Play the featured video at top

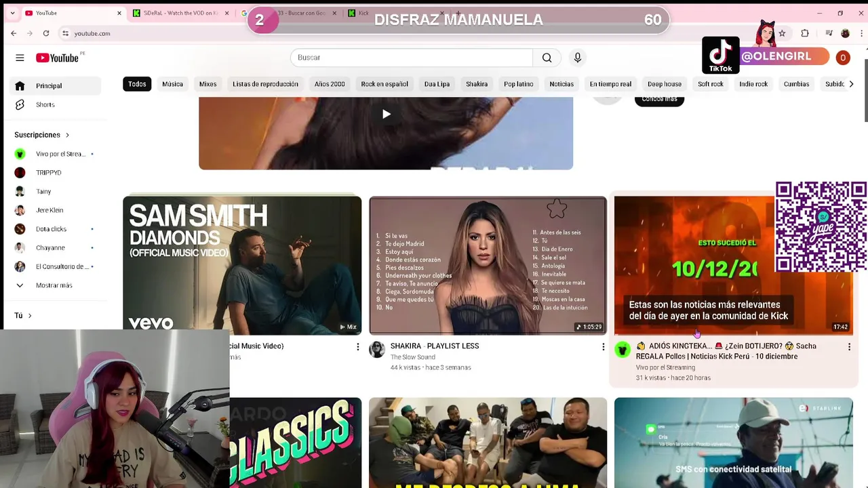(x=386, y=115)
